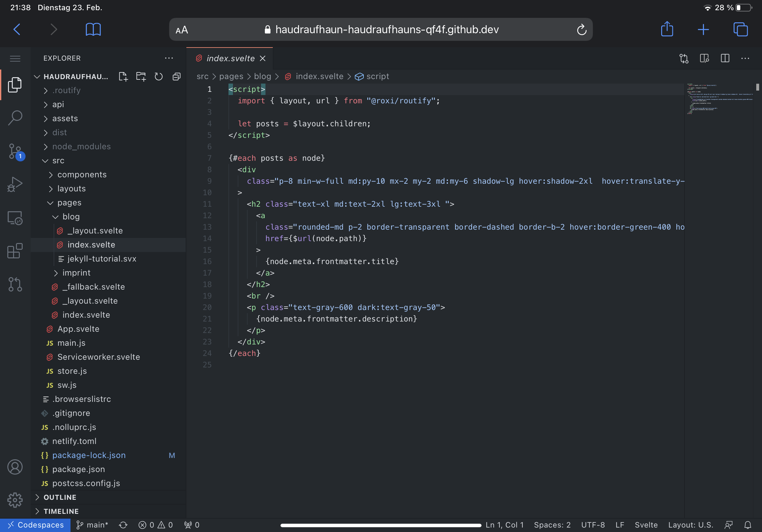Open the Search view in activity bar
This screenshot has height=532, width=762.
point(15,117)
